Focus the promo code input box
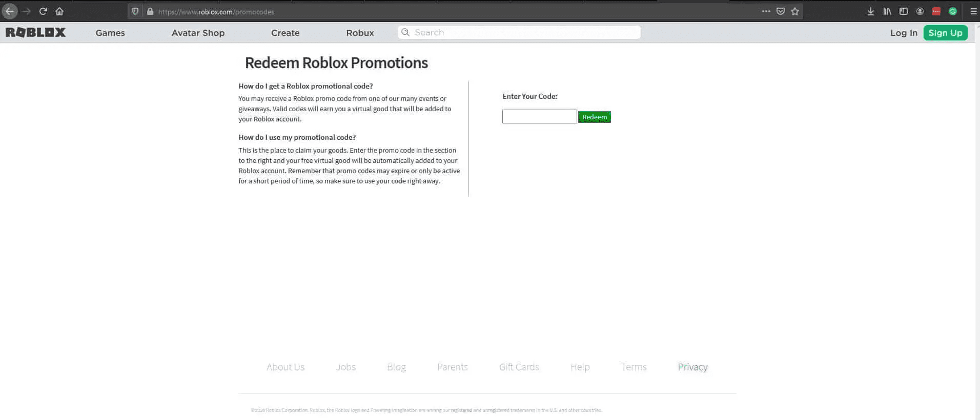 pyautogui.click(x=539, y=116)
